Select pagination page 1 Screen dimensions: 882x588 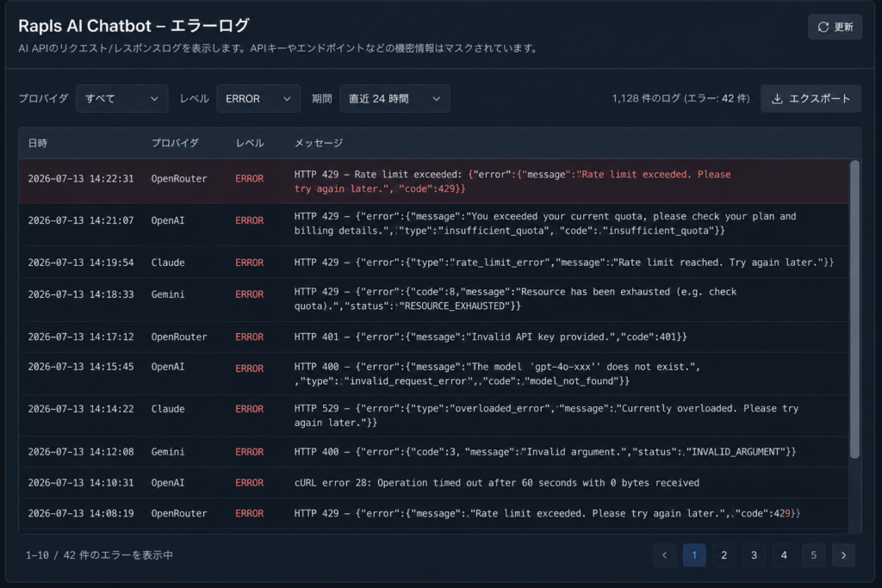click(x=694, y=554)
